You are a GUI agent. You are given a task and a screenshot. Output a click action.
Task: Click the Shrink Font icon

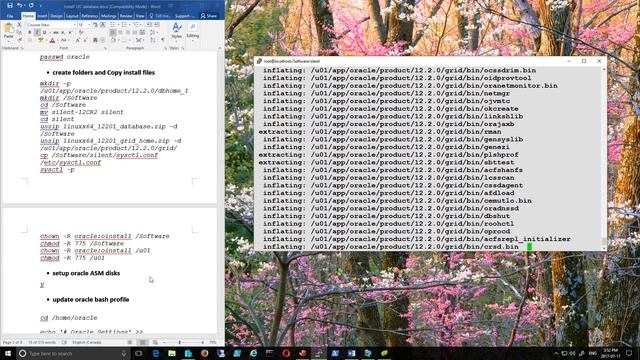[85, 40]
